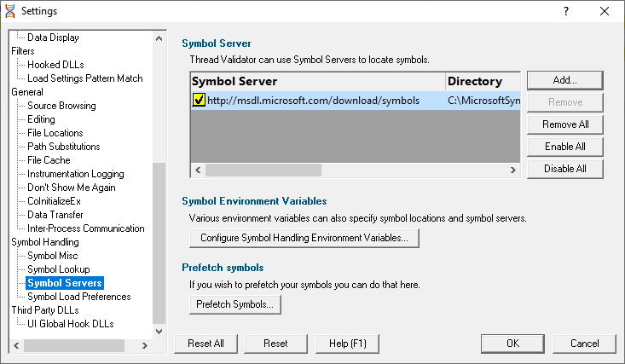The height and width of the screenshot is (364, 625).
Task: Select the General tree category
Action: coord(27,92)
